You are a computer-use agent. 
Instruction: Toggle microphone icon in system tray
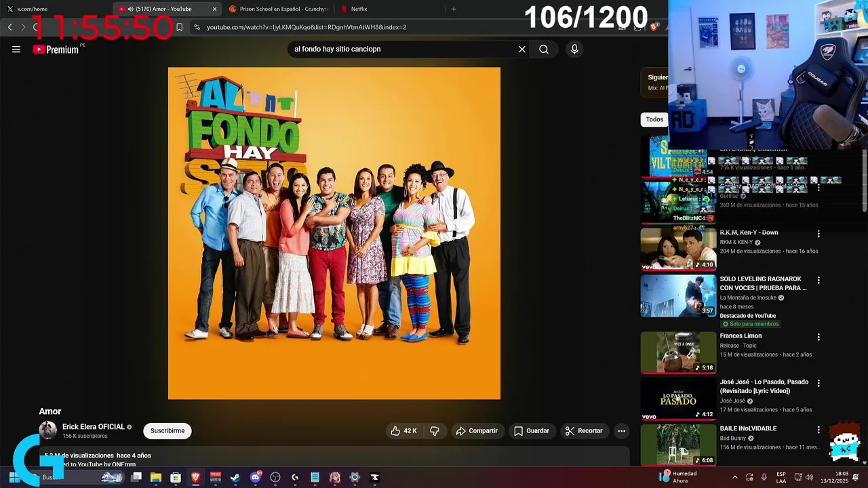(x=764, y=477)
